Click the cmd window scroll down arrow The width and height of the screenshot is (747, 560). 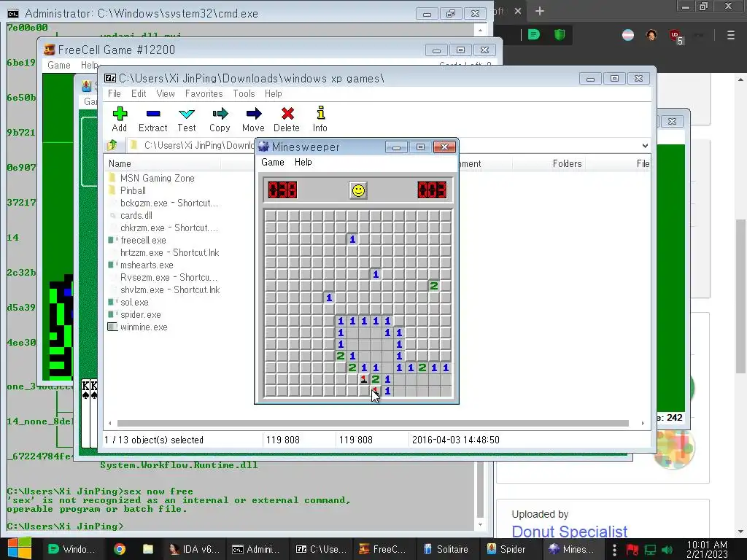coord(480,524)
